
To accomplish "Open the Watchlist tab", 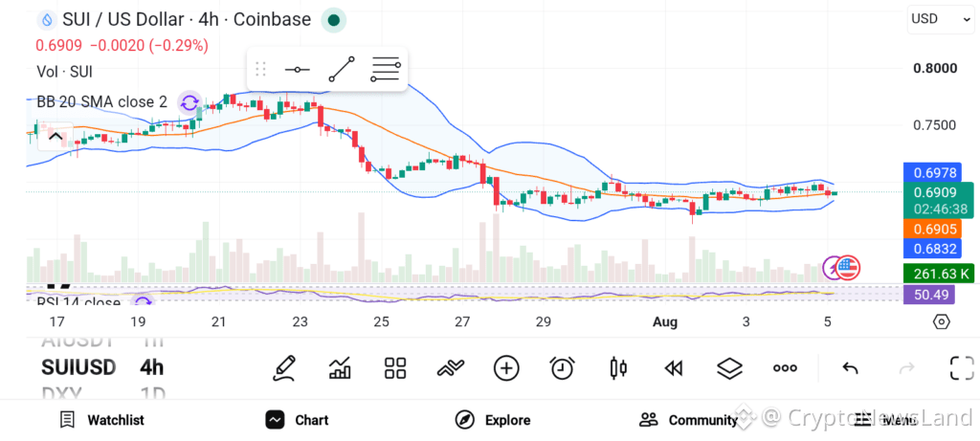I will [x=101, y=420].
